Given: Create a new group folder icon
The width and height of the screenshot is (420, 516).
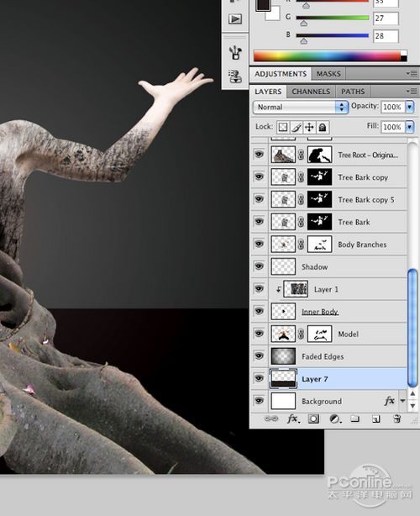Looking at the screenshot, I should pos(354,419).
